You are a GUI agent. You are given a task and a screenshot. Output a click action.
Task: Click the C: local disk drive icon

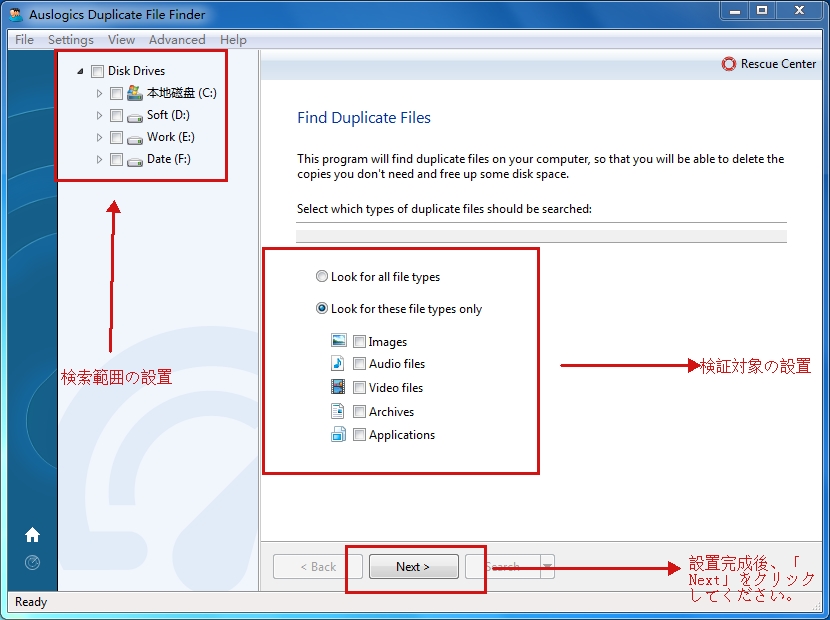(x=134, y=93)
